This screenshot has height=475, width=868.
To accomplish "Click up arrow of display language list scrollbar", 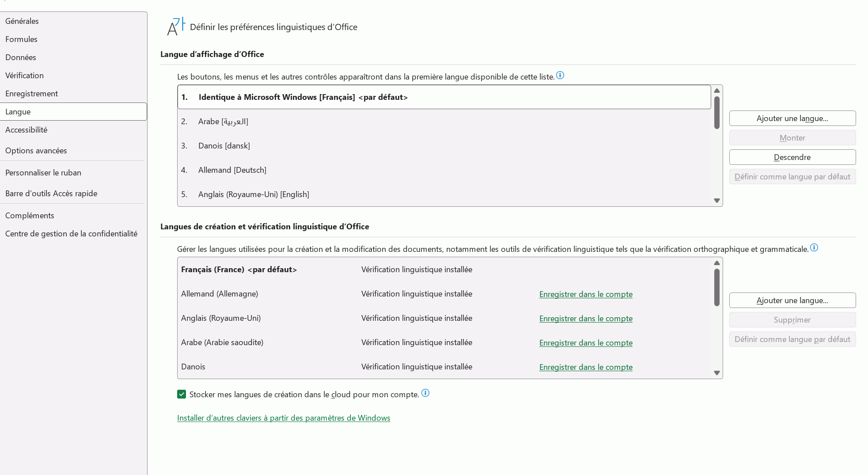I will coord(717,91).
